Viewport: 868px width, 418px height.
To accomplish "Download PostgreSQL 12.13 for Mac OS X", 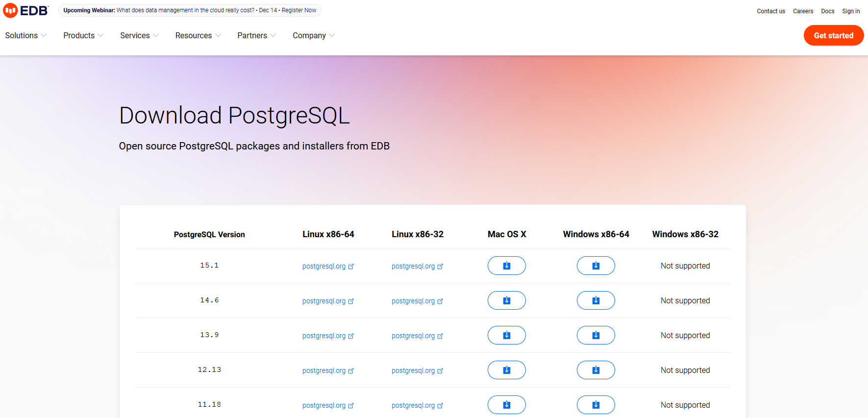I will click(x=506, y=370).
